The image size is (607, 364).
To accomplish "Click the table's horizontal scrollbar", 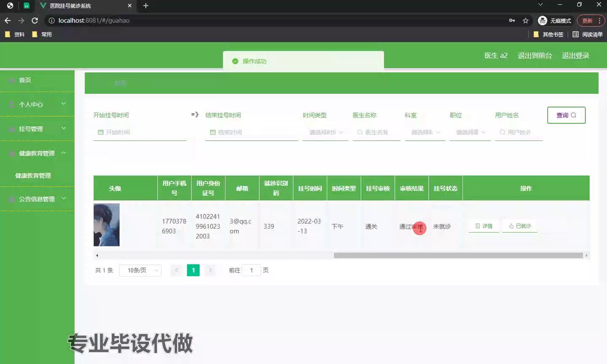I will pyautogui.click(x=458, y=255).
